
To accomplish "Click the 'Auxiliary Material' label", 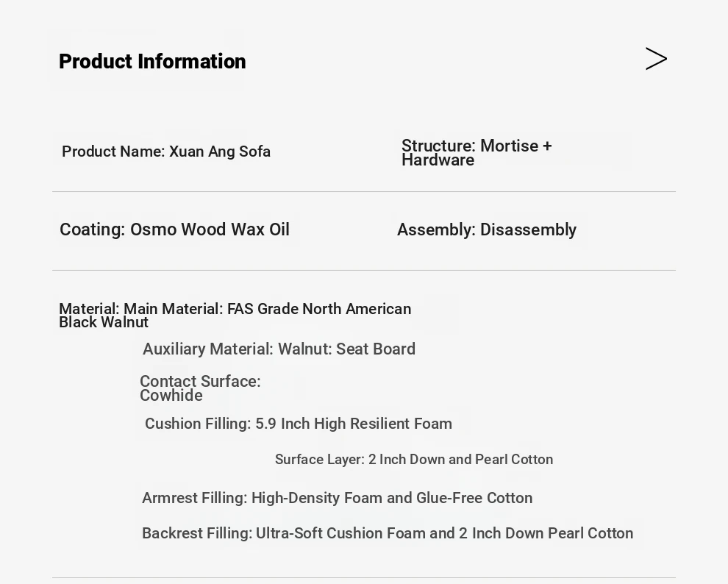I will (x=208, y=349).
